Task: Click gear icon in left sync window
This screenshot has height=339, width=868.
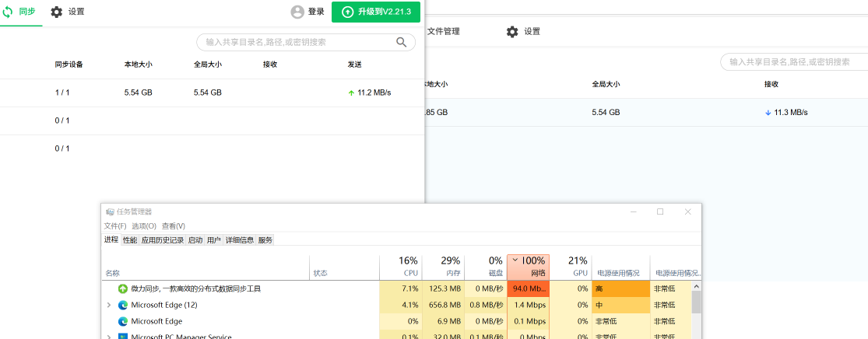Action: (x=57, y=12)
